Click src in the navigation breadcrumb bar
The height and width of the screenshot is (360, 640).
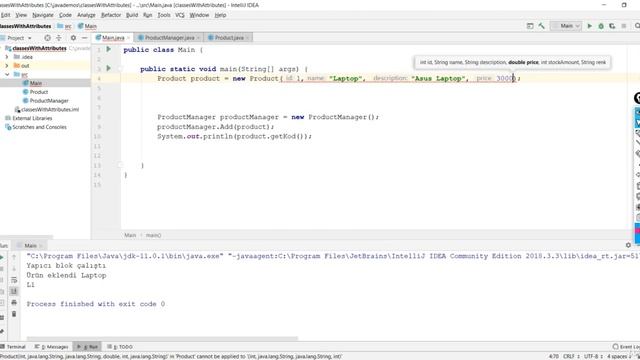click(64, 26)
